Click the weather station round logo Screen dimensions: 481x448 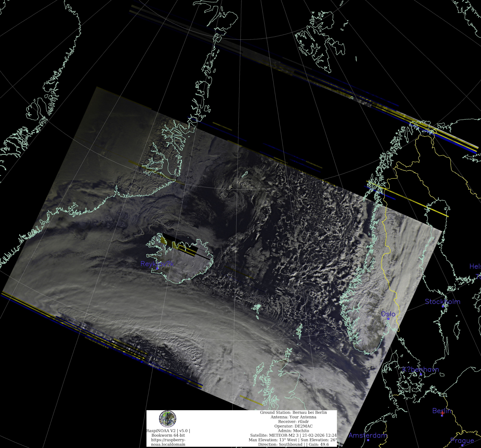coord(167,419)
